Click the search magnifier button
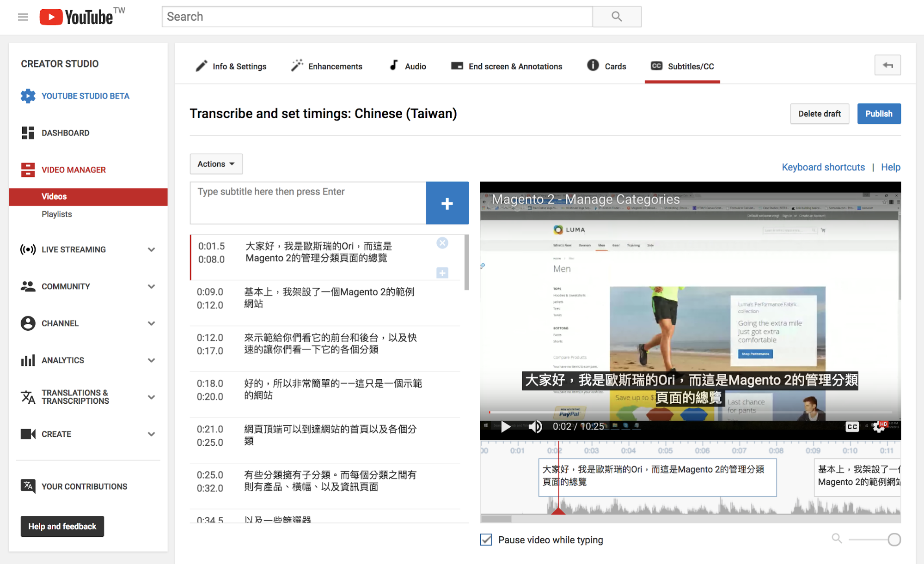Viewport: 924px width, 564px height. point(617,17)
